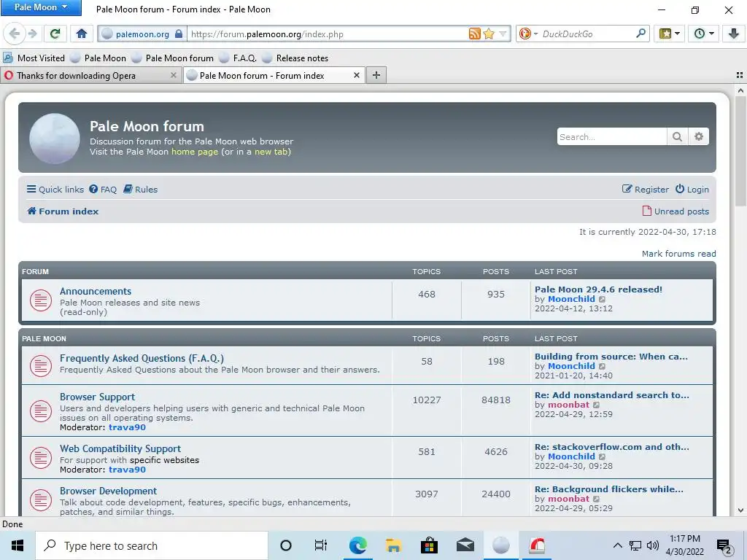
Task: Open the Most Visited bookmarks folder
Action: [x=34, y=58]
